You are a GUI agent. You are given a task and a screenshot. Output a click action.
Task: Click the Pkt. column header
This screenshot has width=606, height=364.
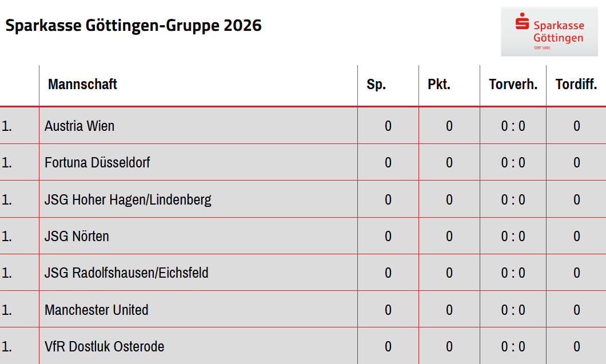point(439,85)
